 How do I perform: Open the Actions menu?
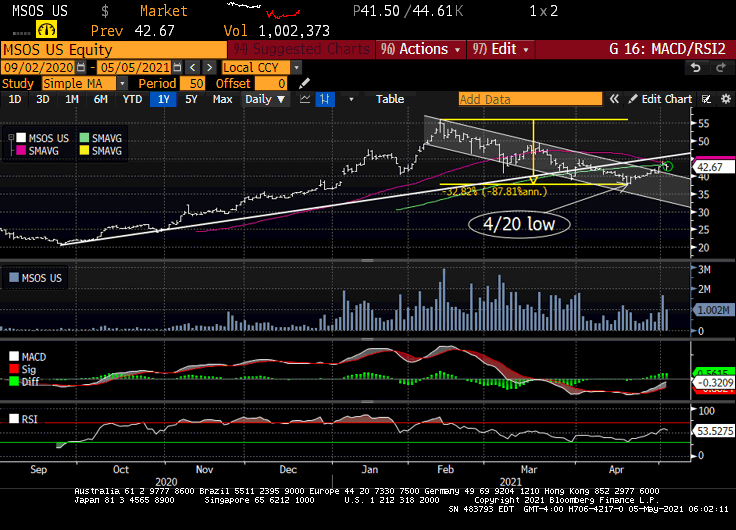[x=421, y=49]
